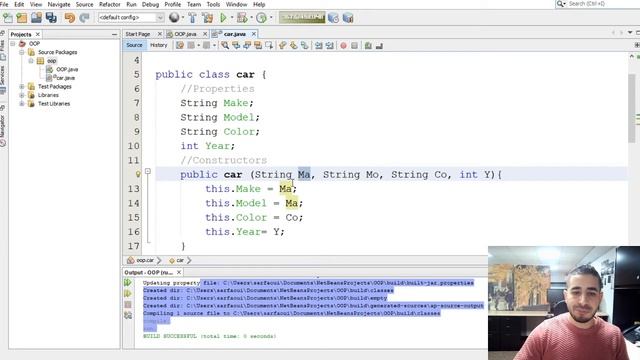Click the Debug Project toolbar icon
This screenshot has height=360, width=640.
point(242,18)
